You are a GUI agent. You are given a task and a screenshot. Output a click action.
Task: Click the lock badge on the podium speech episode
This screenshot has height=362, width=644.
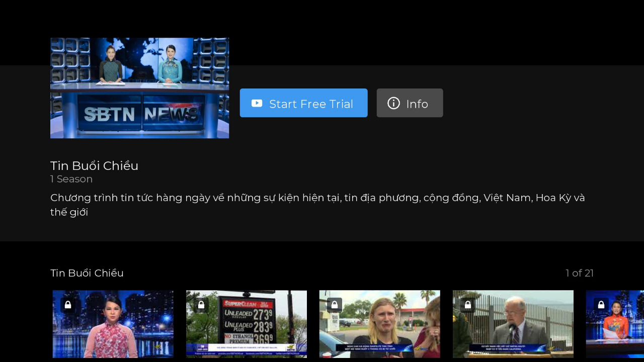pos(467,305)
